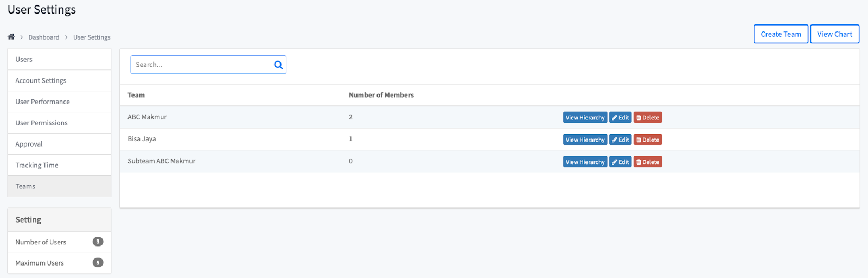Open Account Settings sidebar item

(59, 80)
